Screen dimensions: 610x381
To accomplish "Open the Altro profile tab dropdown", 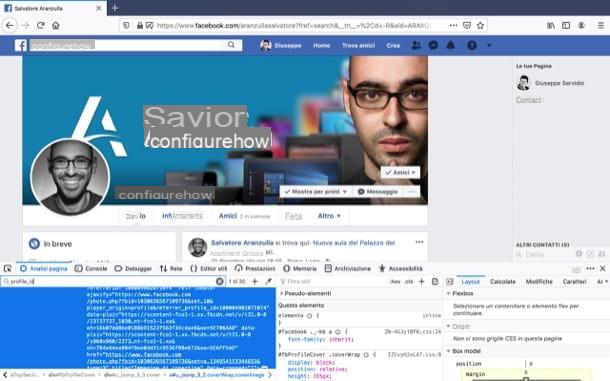I will (x=329, y=216).
